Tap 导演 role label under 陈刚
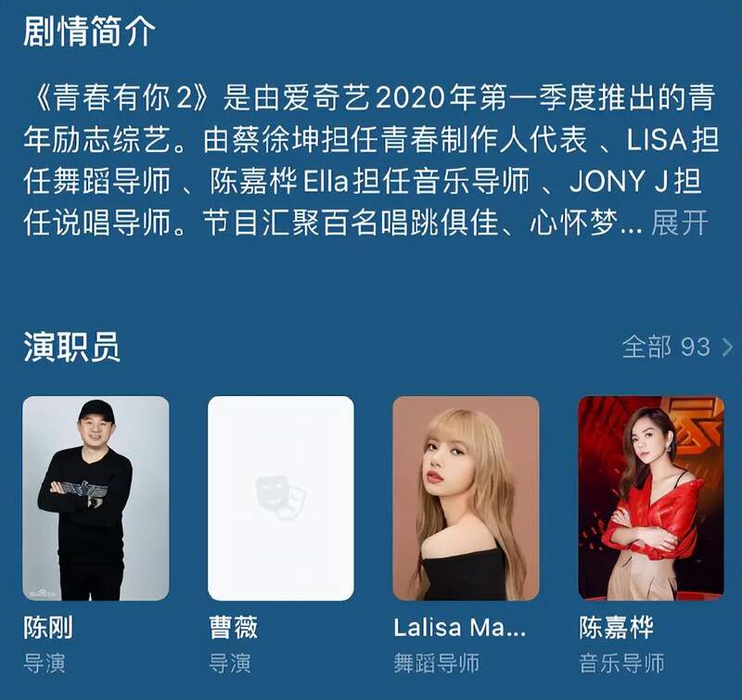Screen dimensions: 742x700 tap(45, 663)
